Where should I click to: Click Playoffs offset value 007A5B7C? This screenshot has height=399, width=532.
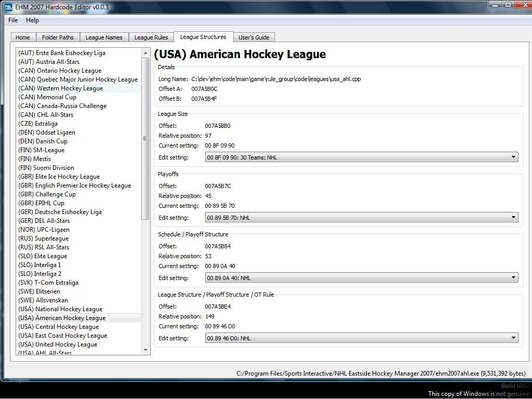[x=218, y=186]
